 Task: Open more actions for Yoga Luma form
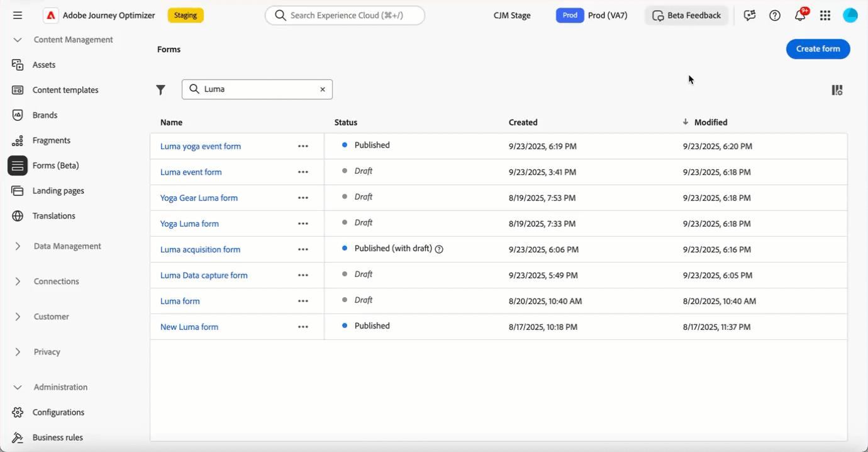click(x=303, y=223)
